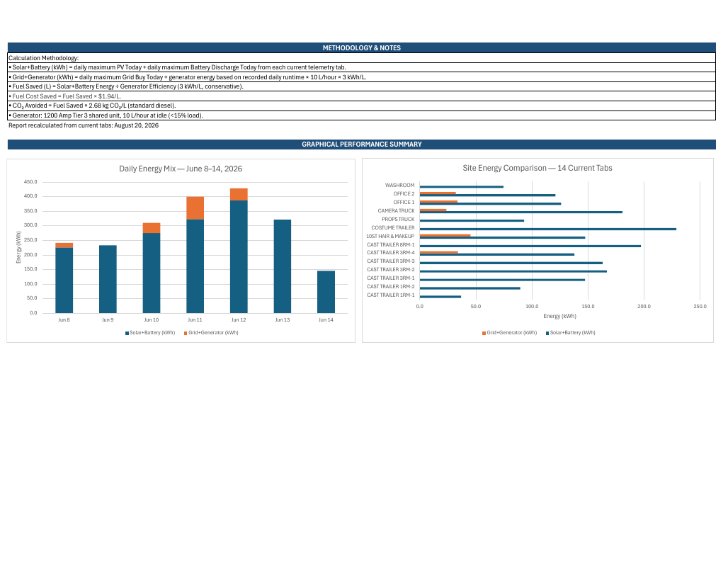Image resolution: width=728 pixels, height=561 pixels.
Task: Click the 'Site Energy Comparison' chart title
Action: pyautogui.click(x=538, y=168)
